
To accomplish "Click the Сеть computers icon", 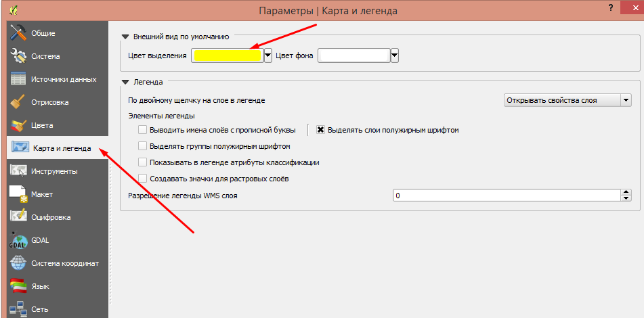I will [x=18, y=309].
